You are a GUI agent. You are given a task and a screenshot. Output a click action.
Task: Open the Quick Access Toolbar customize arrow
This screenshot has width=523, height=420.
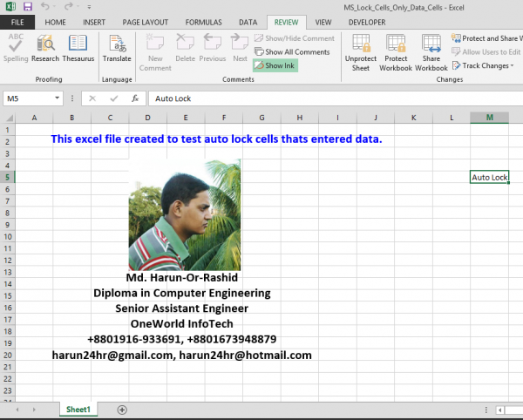coord(87,6)
